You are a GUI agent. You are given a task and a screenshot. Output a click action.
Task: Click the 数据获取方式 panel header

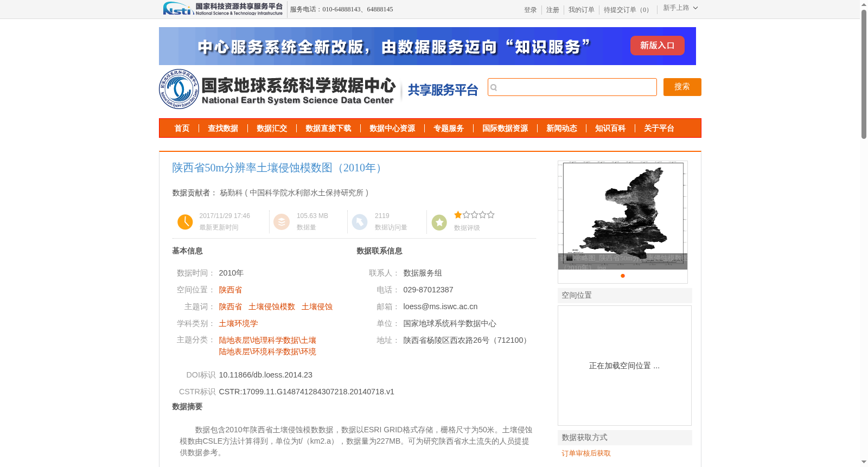point(625,438)
